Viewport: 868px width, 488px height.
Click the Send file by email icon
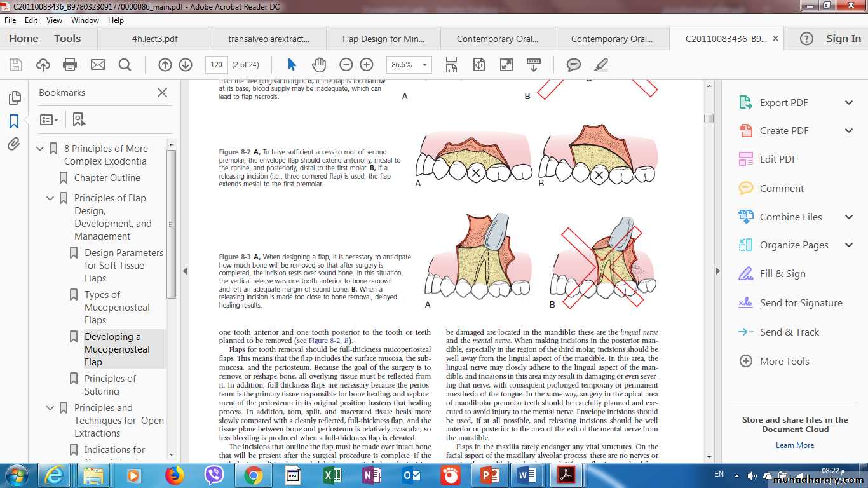(97, 65)
